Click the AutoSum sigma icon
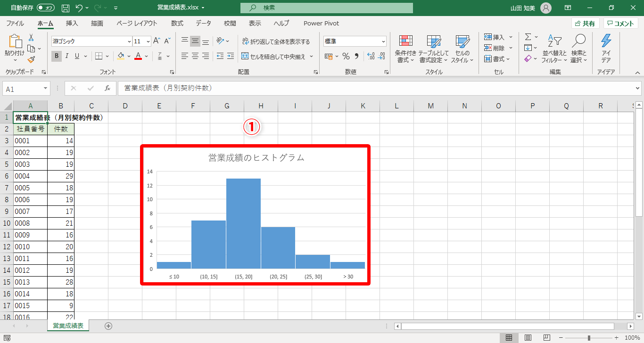 coord(528,37)
